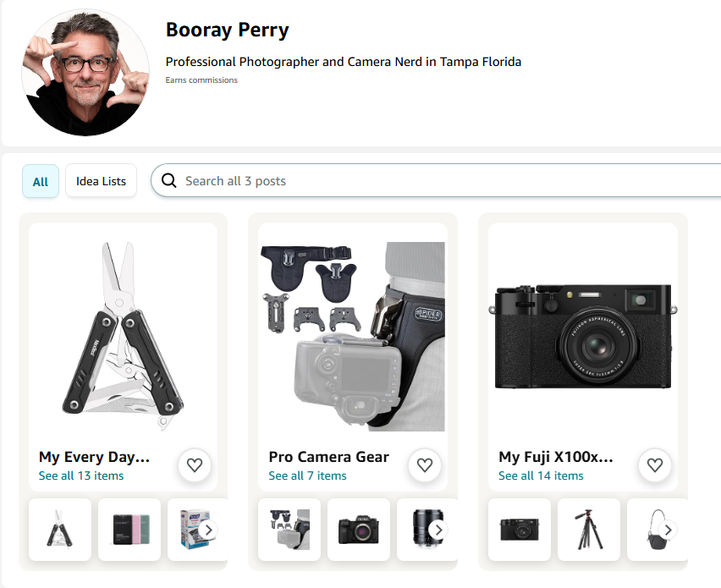This screenshot has height=588, width=721.
Task: Open the large Fuji X100 camera image
Action: (x=581, y=336)
